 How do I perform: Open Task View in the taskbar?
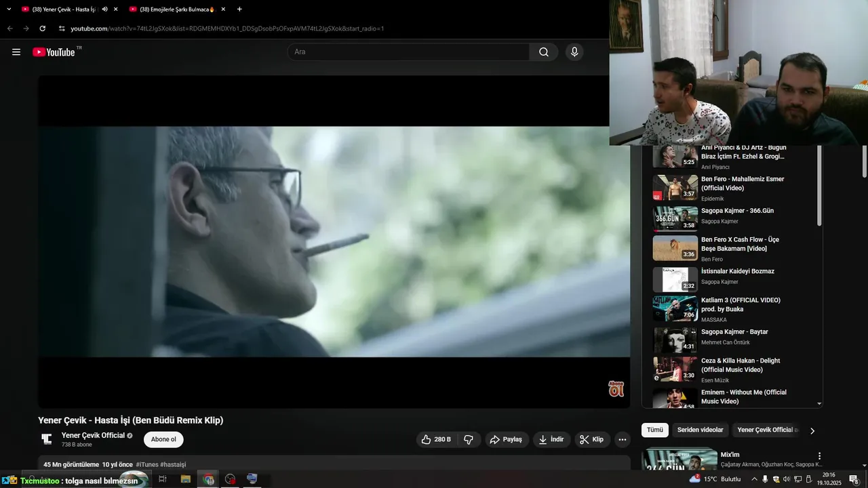click(163, 479)
